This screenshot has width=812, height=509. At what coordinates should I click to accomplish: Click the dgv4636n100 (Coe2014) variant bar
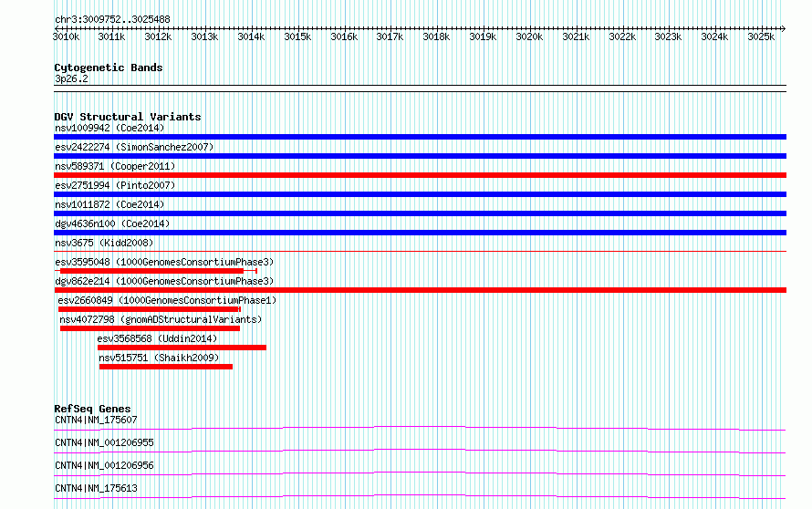click(420, 233)
